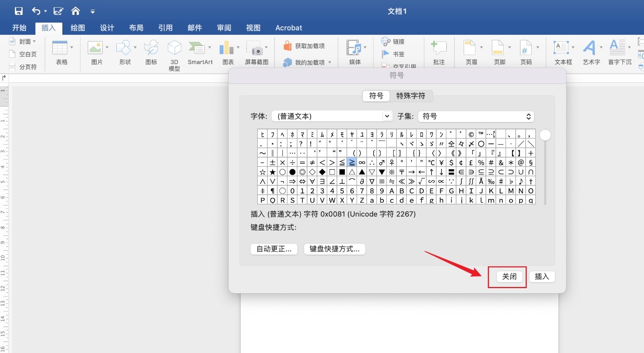Insert a 空白页 blank page

(x=23, y=54)
